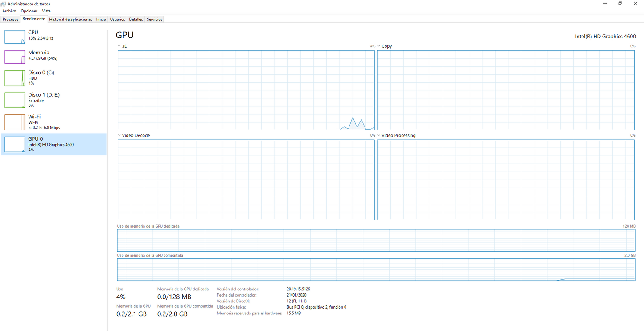Open the Archivo menu
The height and width of the screenshot is (334, 644).
(9, 11)
